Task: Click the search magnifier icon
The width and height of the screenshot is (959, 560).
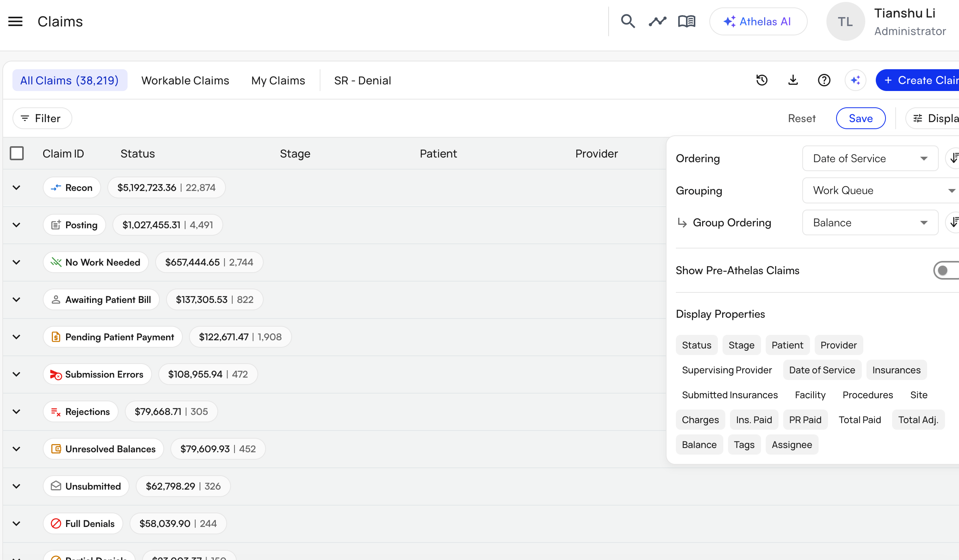Action: coord(628,21)
